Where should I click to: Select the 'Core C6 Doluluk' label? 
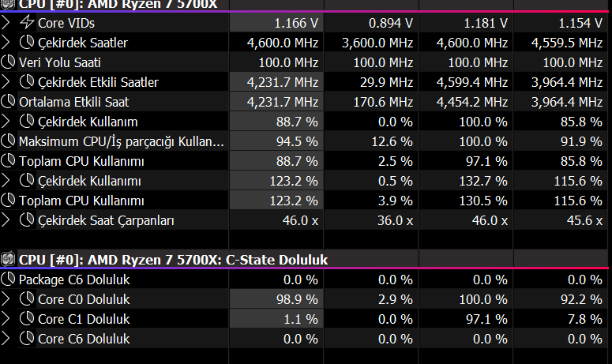[84, 339]
